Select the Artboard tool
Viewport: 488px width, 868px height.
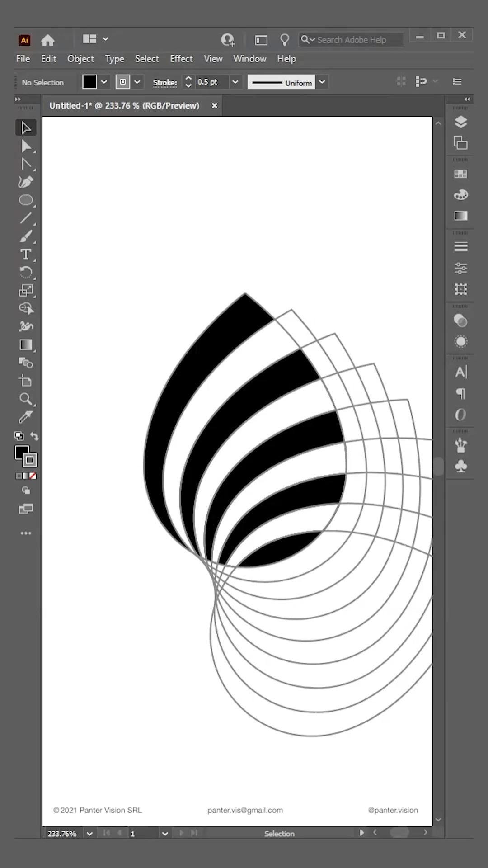click(26, 381)
